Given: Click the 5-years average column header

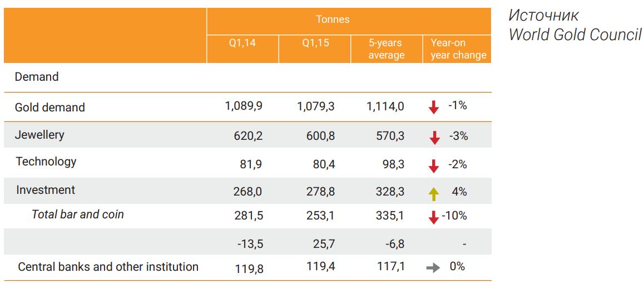Looking at the screenshot, I should pos(386,49).
